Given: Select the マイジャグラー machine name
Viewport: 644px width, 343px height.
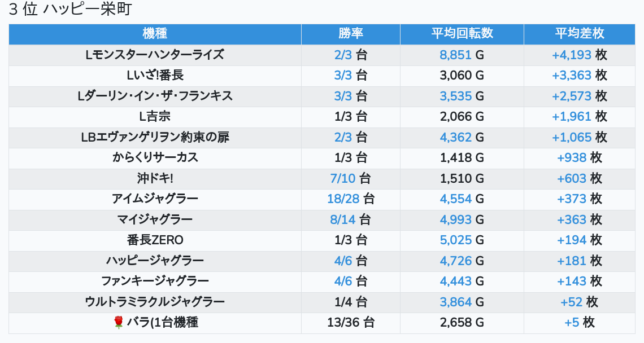Looking at the screenshot, I should pos(155,219).
